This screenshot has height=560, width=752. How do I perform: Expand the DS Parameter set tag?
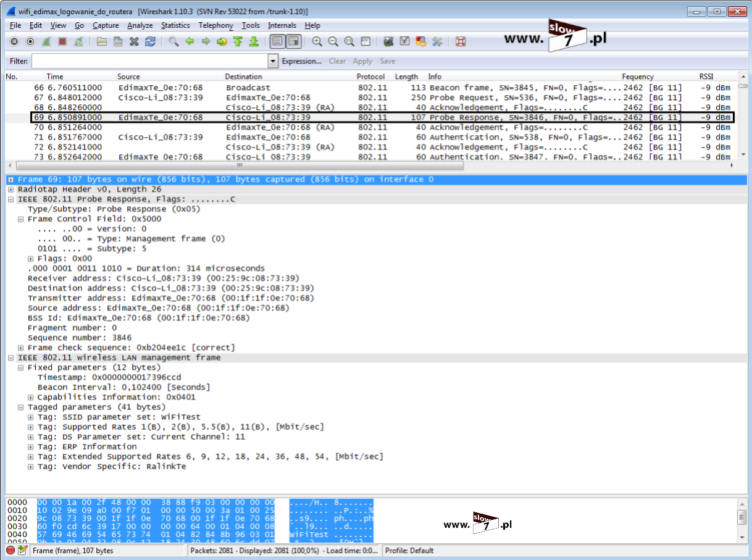click(x=30, y=437)
